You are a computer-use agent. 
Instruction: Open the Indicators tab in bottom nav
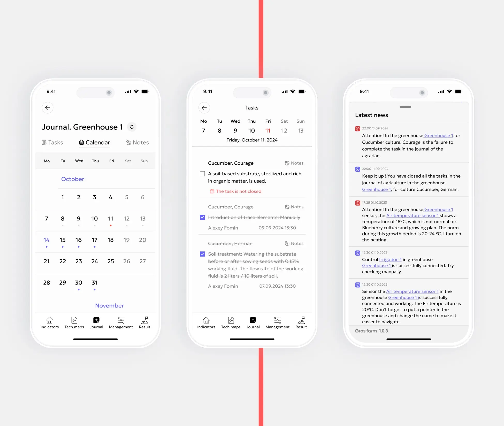[x=49, y=322]
